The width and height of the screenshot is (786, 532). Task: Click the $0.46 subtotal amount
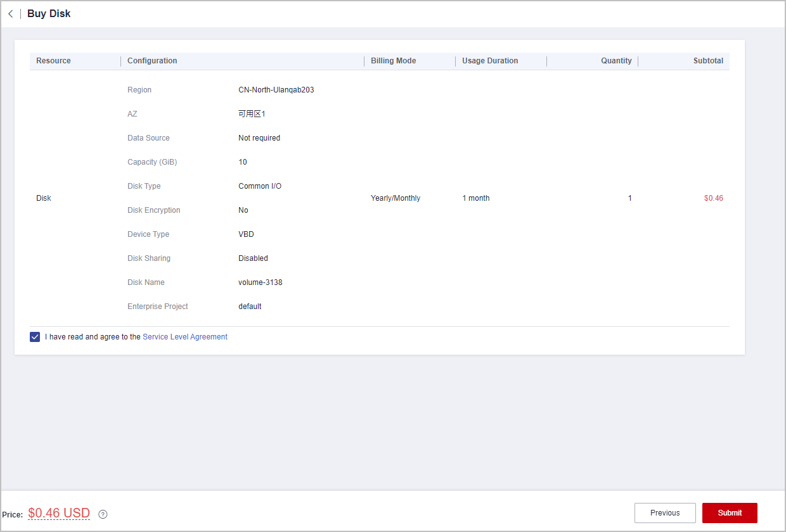pyautogui.click(x=713, y=198)
